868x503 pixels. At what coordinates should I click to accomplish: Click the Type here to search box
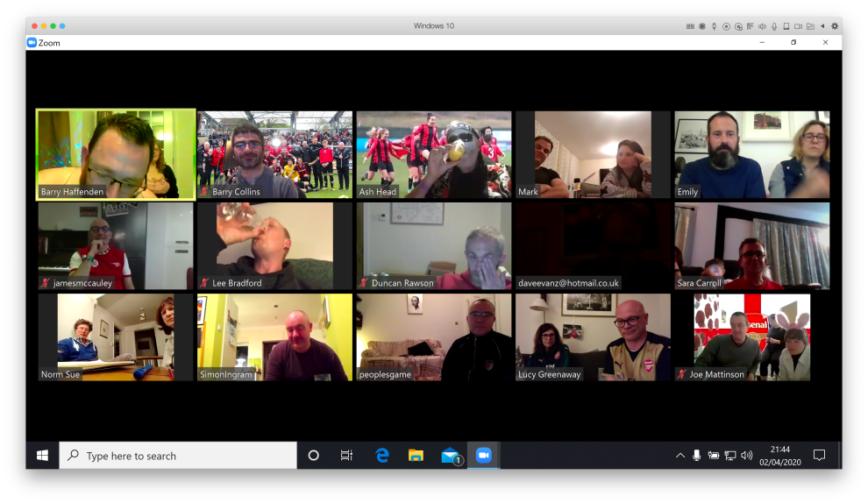pyautogui.click(x=178, y=456)
